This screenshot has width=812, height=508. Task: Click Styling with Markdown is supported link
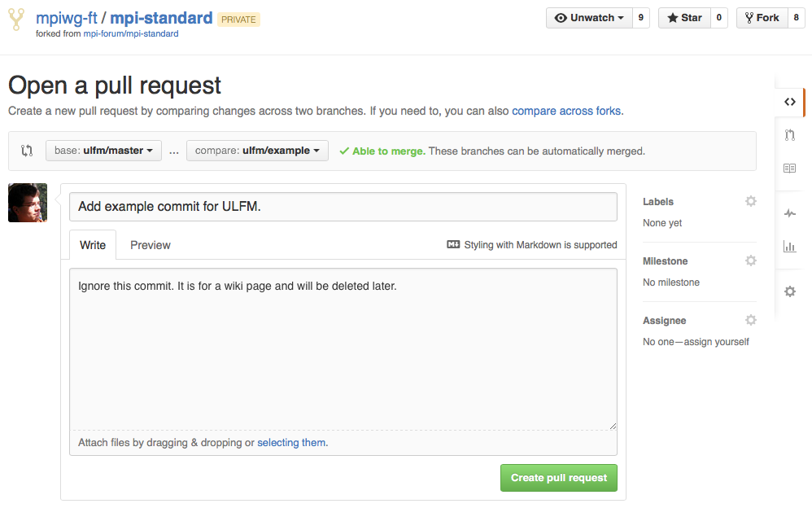[x=540, y=245]
